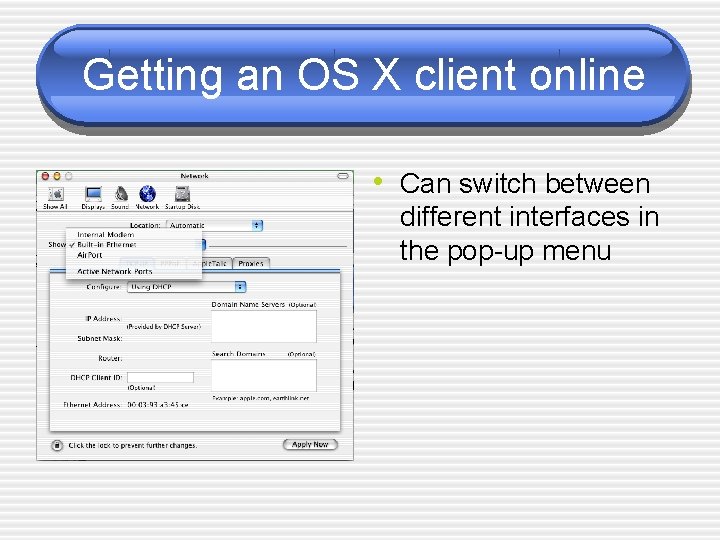Open the Startup Disk icon
Image resolution: width=720 pixels, height=540 pixels.
click(182, 198)
